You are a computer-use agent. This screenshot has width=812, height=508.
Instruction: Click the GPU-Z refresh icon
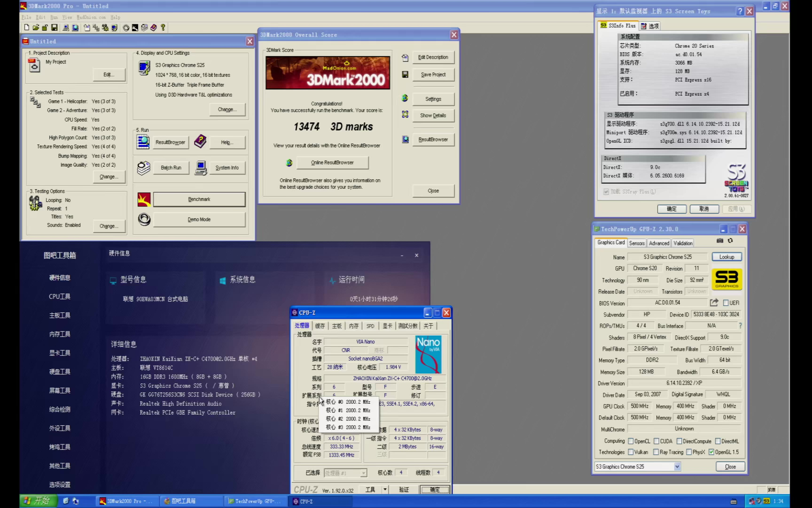[730, 241]
